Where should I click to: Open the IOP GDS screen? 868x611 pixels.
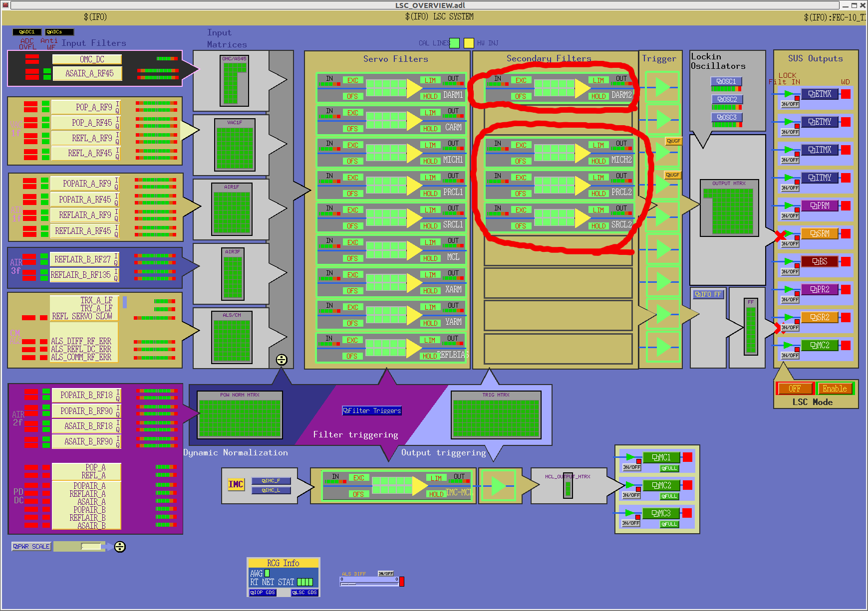click(263, 593)
